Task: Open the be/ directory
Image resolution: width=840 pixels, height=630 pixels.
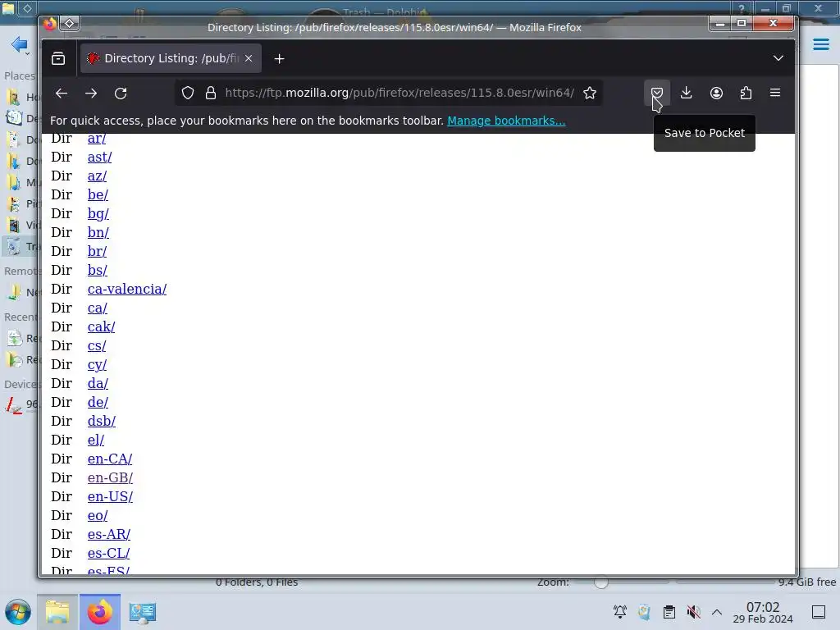Action: [x=98, y=195]
